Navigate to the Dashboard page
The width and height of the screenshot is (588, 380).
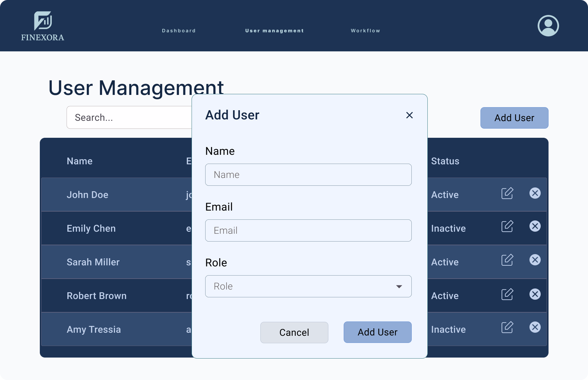(x=179, y=30)
